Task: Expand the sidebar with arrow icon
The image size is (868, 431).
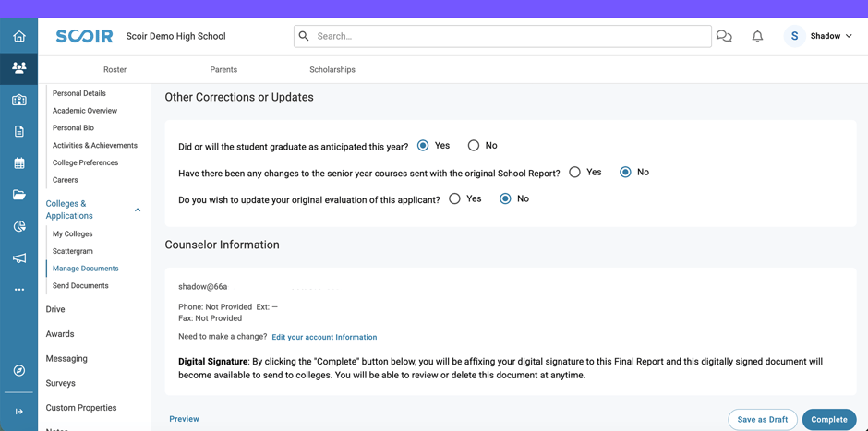Action: click(18, 412)
